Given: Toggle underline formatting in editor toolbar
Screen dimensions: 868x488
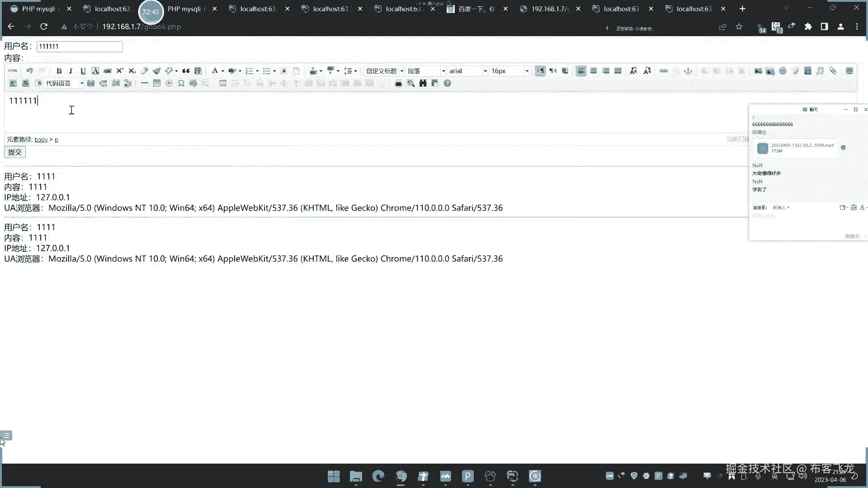Looking at the screenshot, I should (83, 71).
